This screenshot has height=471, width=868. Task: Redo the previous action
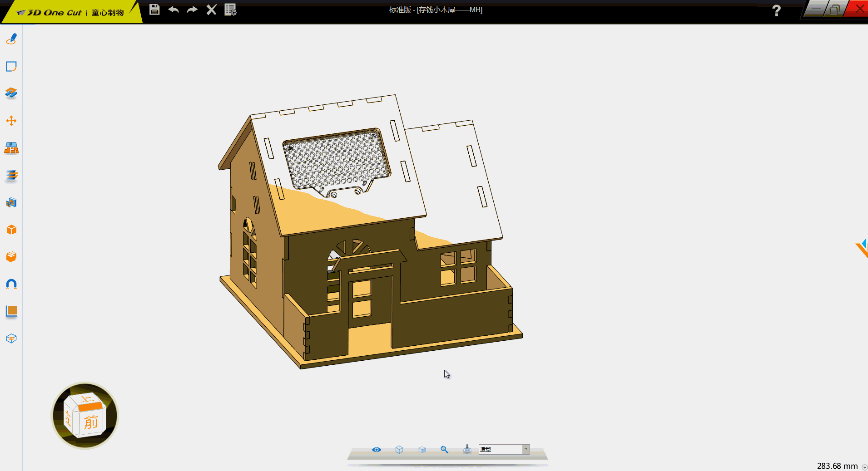[192, 10]
